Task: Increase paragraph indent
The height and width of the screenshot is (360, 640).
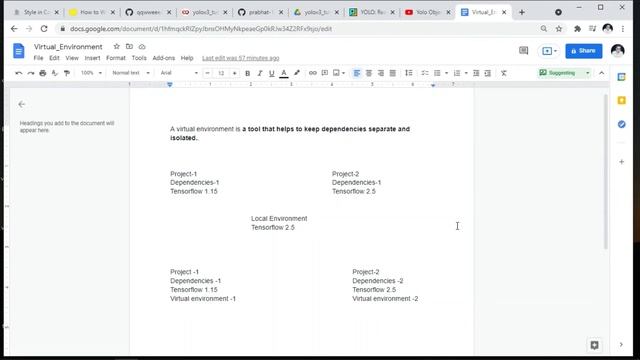Action: click(488, 73)
